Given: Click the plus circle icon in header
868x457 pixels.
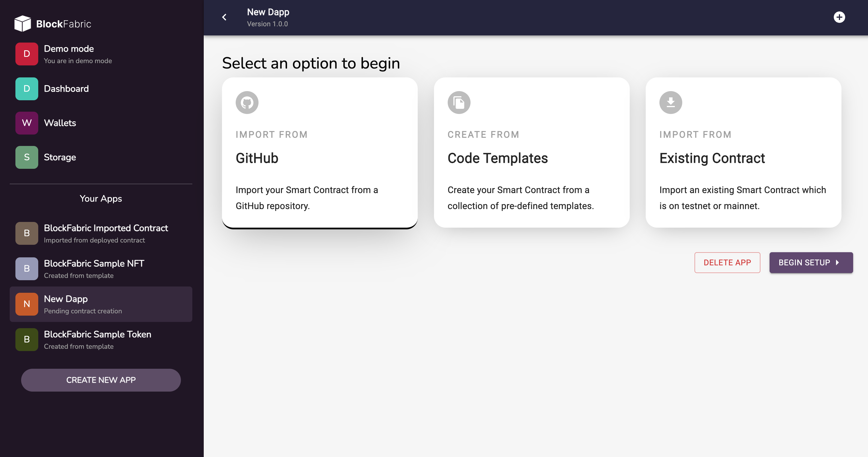Looking at the screenshot, I should tap(839, 17).
